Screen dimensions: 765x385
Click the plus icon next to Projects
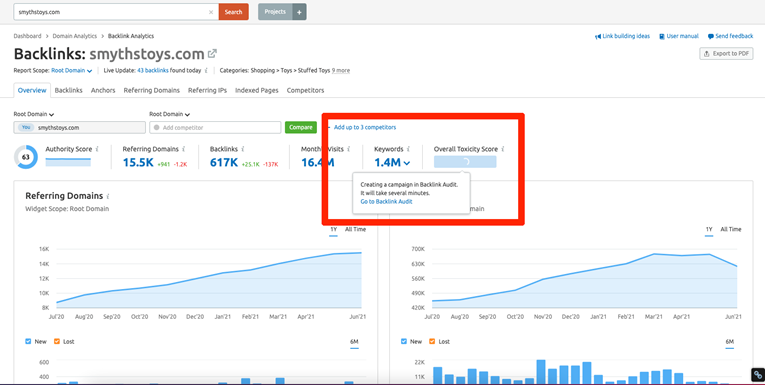tap(300, 12)
